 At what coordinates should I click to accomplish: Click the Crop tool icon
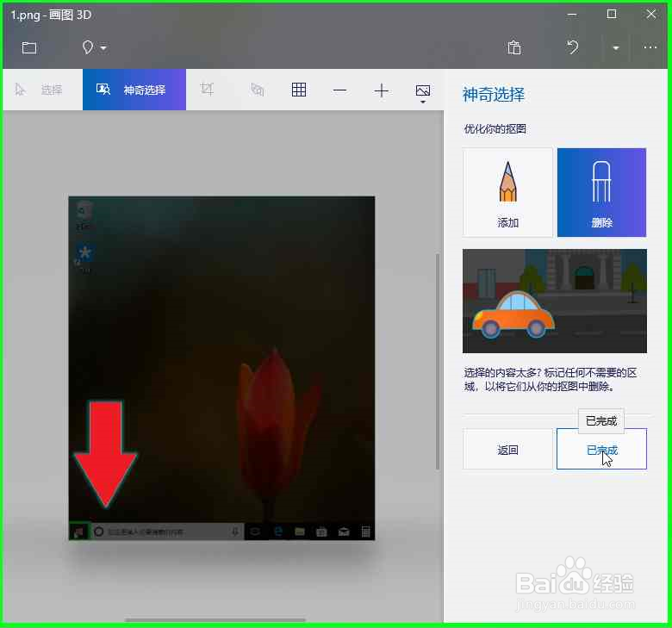207,90
